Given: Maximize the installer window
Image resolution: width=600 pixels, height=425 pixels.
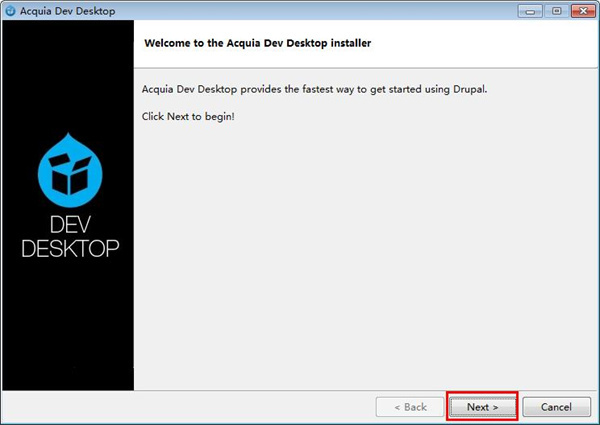Looking at the screenshot, I should 557,11.
